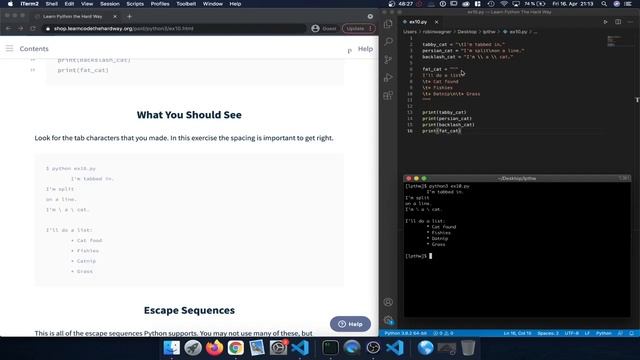
Task: Open the Apple menu
Action: 10,4
